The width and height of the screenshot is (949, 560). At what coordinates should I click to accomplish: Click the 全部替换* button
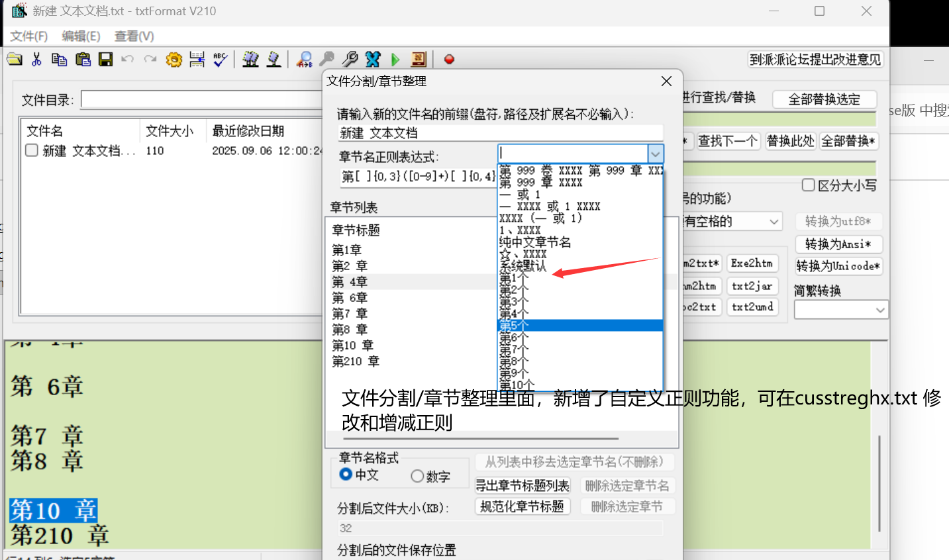coord(849,141)
